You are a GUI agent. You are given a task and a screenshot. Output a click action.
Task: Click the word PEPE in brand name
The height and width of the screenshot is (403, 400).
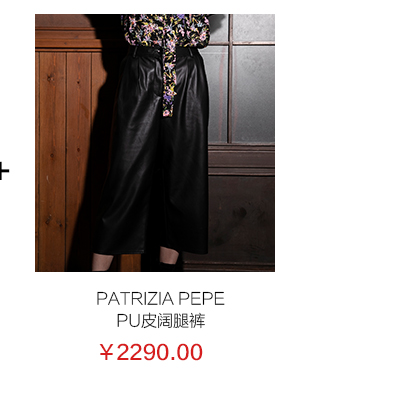(201, 299)
